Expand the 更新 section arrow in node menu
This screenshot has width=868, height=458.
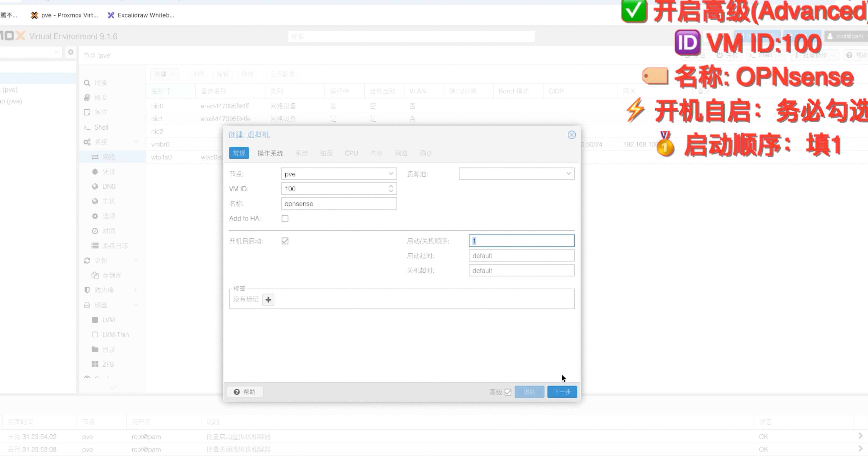136,261
